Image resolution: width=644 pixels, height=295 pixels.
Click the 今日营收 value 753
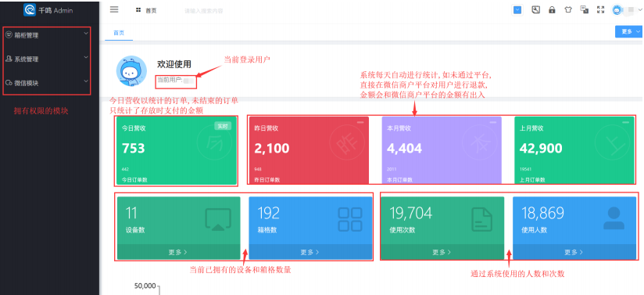click(x=134, y=148)
